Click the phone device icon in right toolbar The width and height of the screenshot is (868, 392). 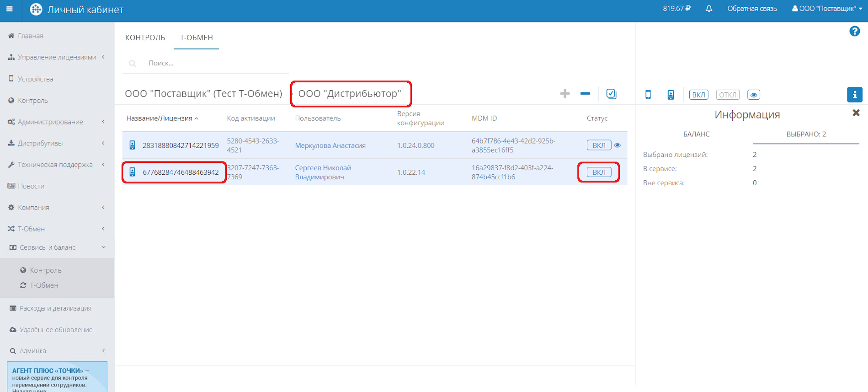point(648,95)
